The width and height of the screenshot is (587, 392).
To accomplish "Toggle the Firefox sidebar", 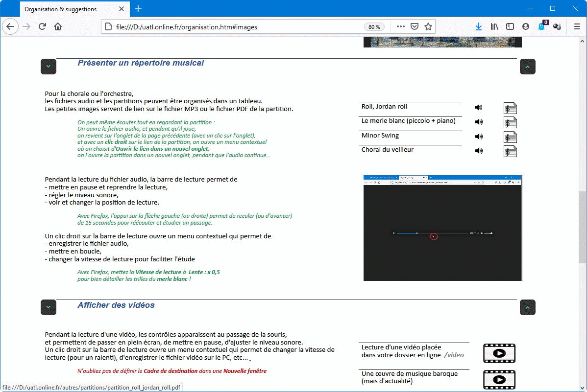I will coord(510,26).
